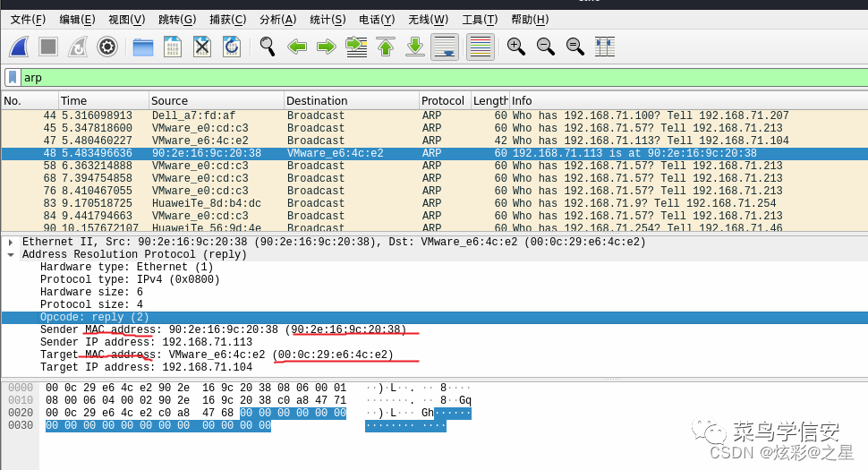Go forward to next packet arrow
This screenshot has height=470, width=868.
(326, 47)
